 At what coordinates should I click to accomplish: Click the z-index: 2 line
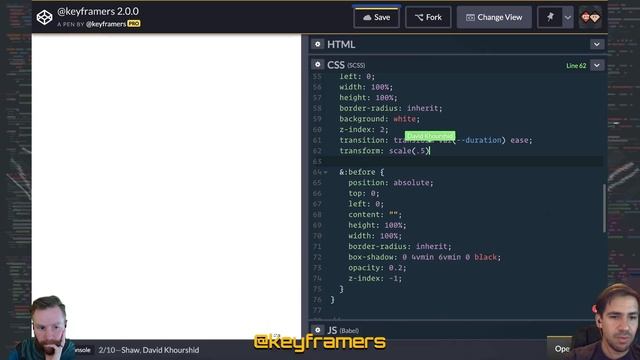364,129
